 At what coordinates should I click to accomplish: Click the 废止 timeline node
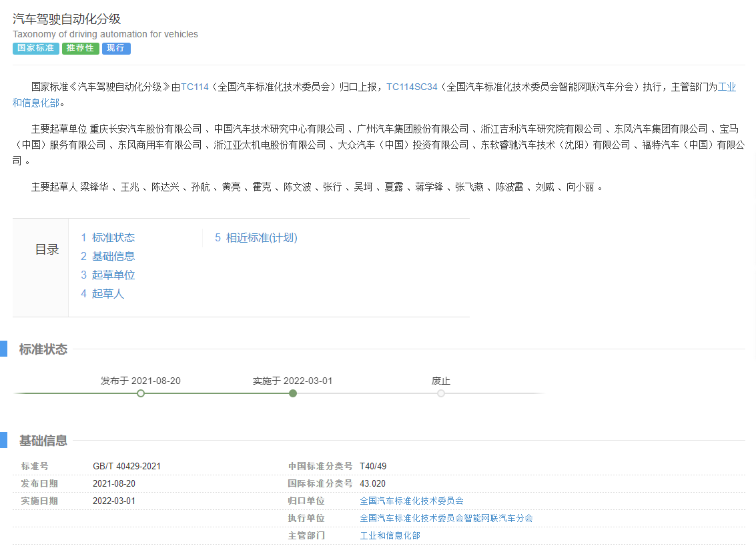[441, 393]
